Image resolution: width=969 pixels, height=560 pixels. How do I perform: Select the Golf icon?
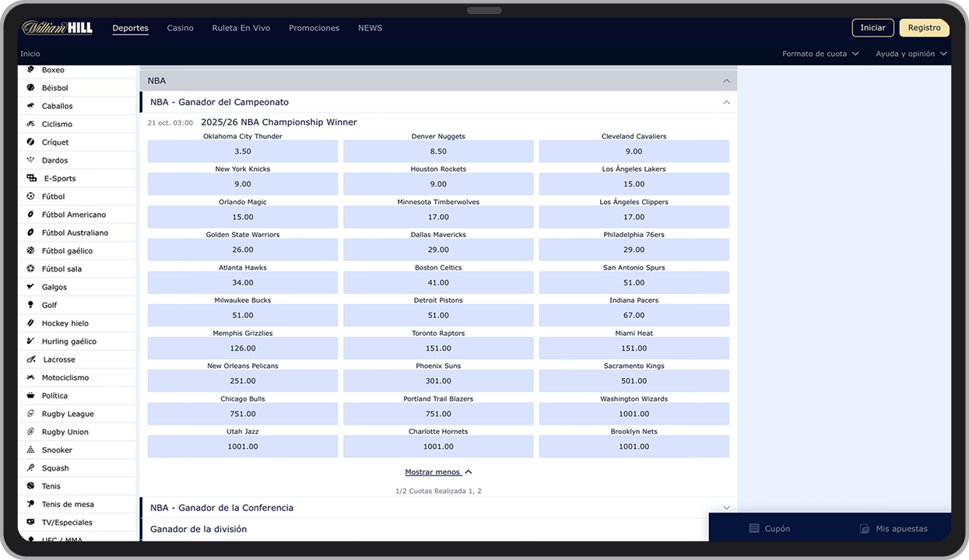(x=31, y=305)
